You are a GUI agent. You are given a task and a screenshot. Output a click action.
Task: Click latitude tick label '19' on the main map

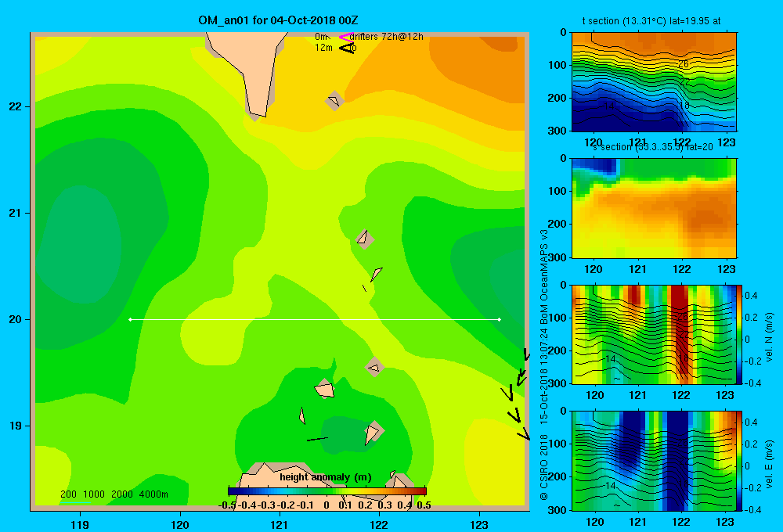pos(16,426)
